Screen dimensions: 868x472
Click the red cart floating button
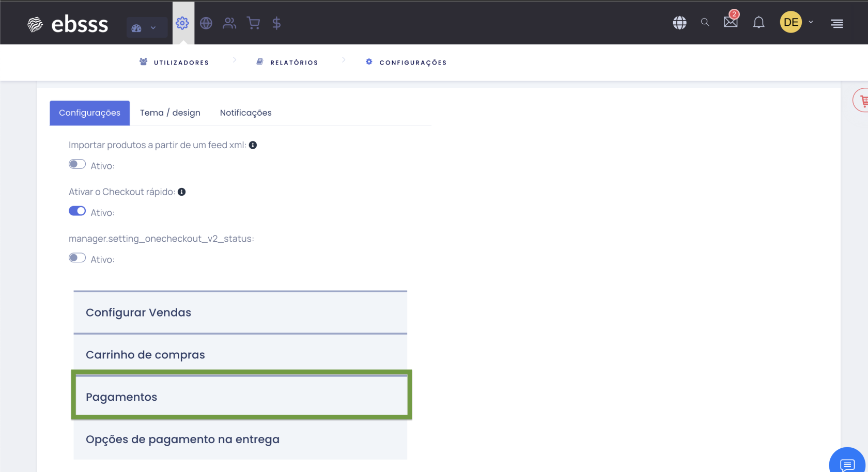coord(861,100)
